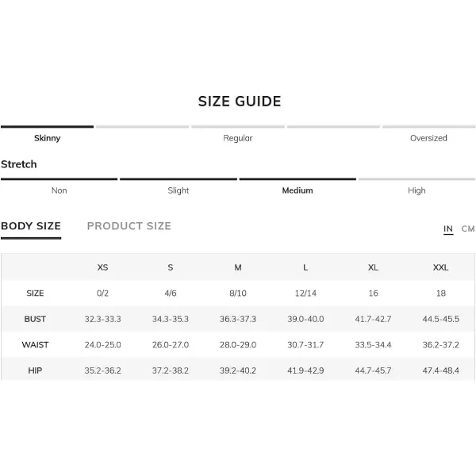
Task: Click the XS column header
Action: [102, 267]
